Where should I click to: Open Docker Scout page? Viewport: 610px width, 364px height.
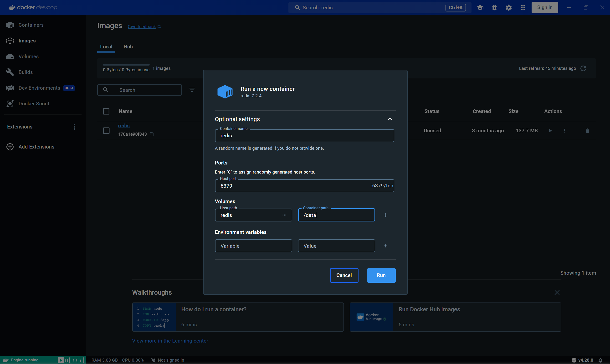tap(34, 103)
